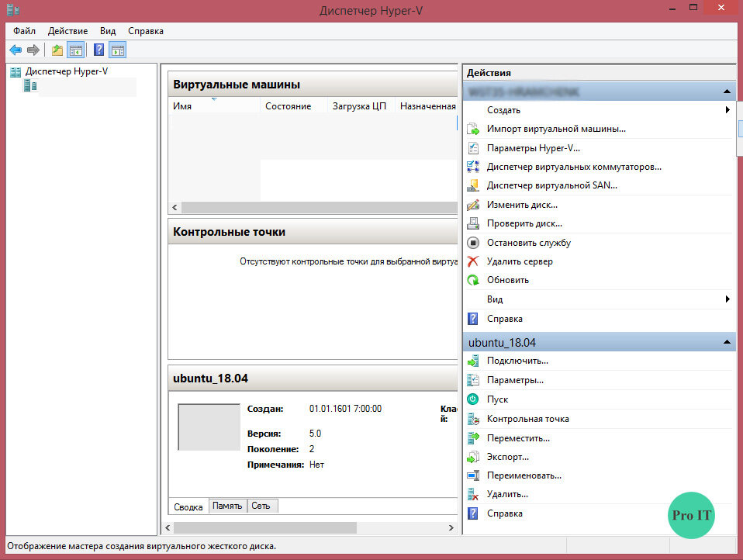743x560 pixels.
Task: Open the Файл menu
Action: (x=24, y=31)
